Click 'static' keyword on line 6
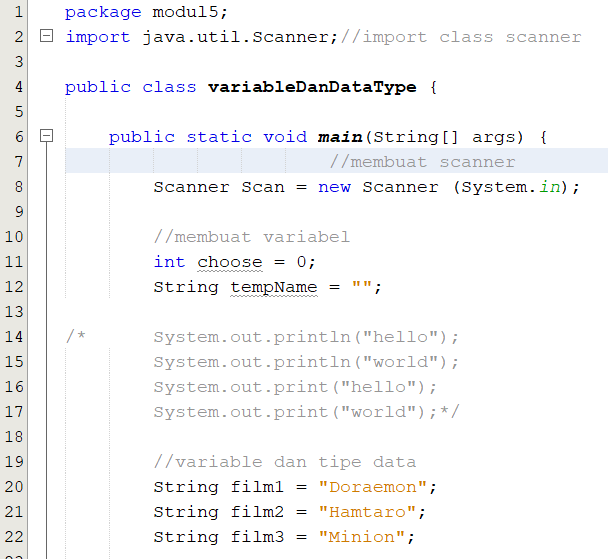The width and height of the screenshot is (608, 559). [x=219, y=137]
